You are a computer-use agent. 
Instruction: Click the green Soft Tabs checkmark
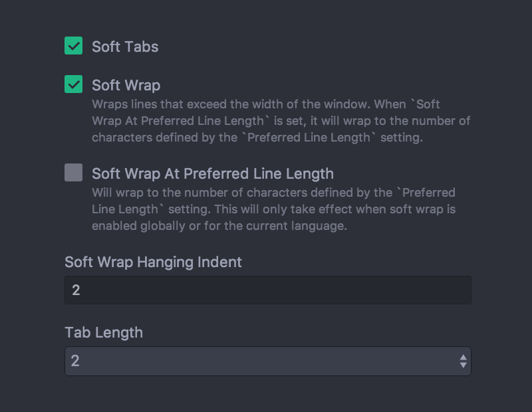point(73,46)
